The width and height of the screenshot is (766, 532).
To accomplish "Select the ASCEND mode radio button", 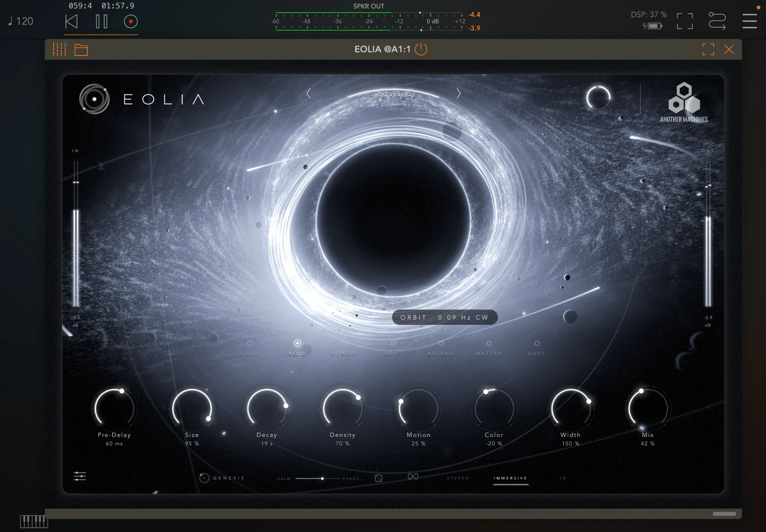I will click(441, 343).
